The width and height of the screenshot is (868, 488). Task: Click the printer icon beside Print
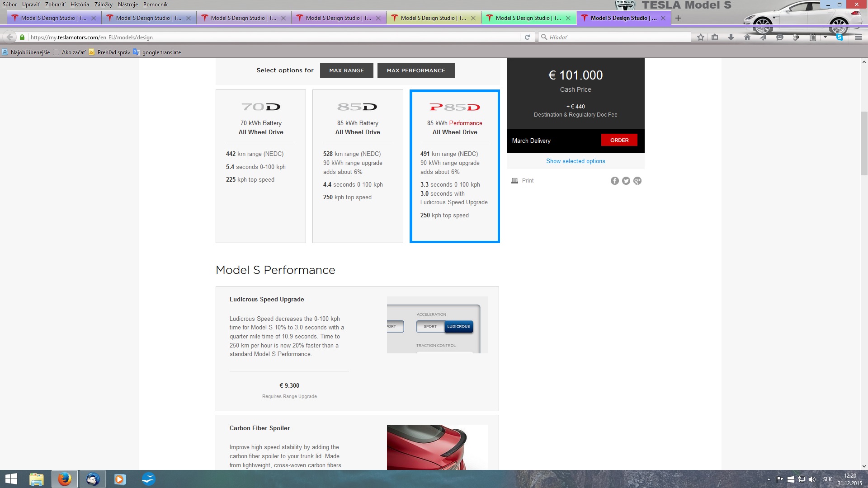(514, 180)
